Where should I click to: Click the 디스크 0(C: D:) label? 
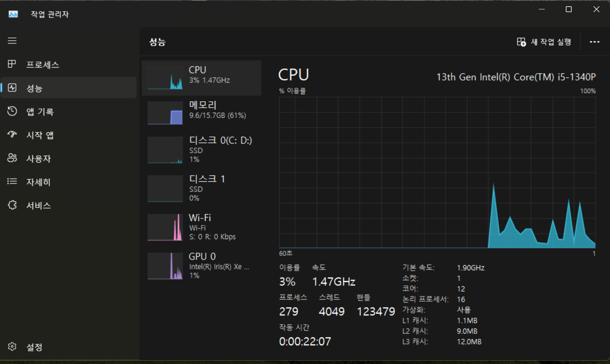click(x=221, y=140)
